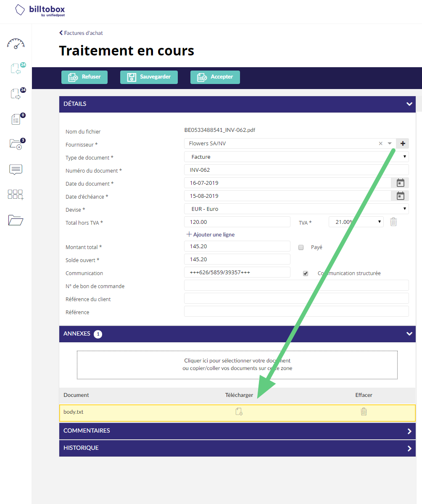Open the apps grid icon in sidebar
This screenshot has height=504, width=422.
click(16, 194)
